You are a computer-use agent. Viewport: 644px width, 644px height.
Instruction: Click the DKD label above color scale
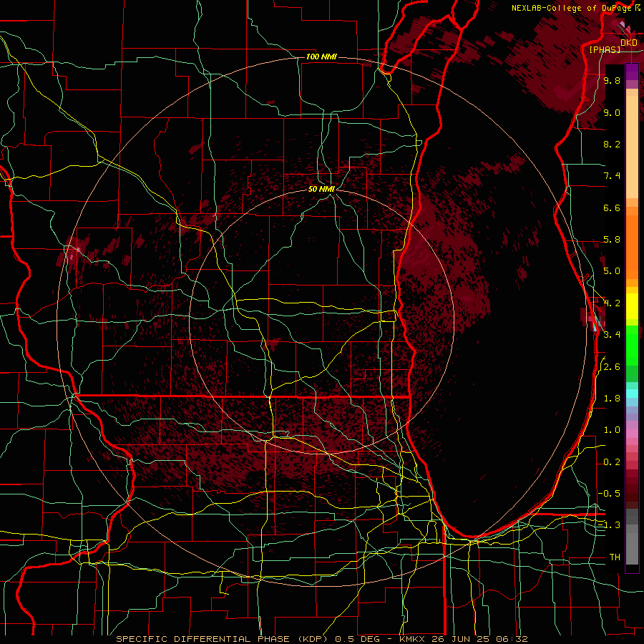coord(628,43)
